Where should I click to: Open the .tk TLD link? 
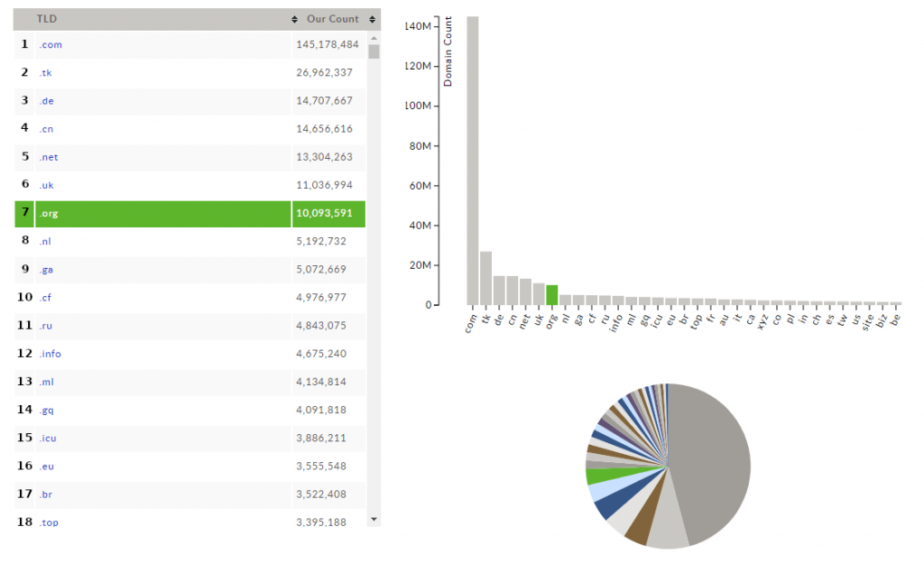click(x=46, y=72)
